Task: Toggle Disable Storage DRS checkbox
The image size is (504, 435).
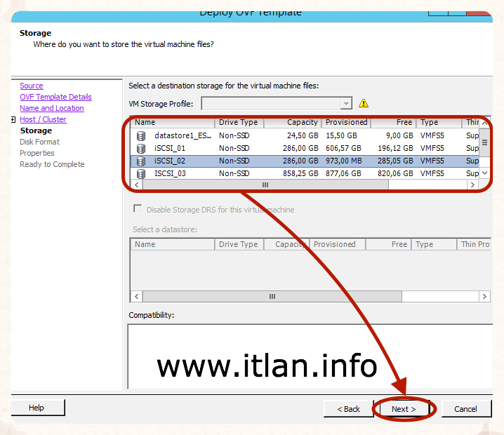Action: (138, 209)
